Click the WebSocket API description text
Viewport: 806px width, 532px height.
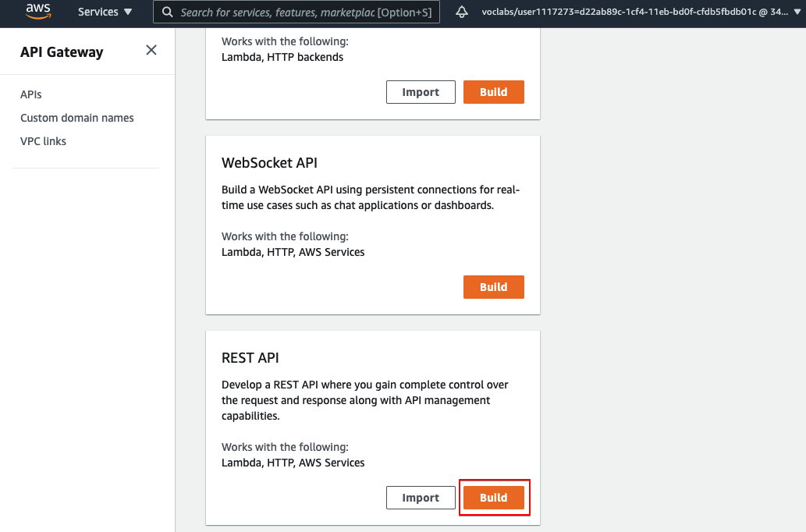point(370,198)
